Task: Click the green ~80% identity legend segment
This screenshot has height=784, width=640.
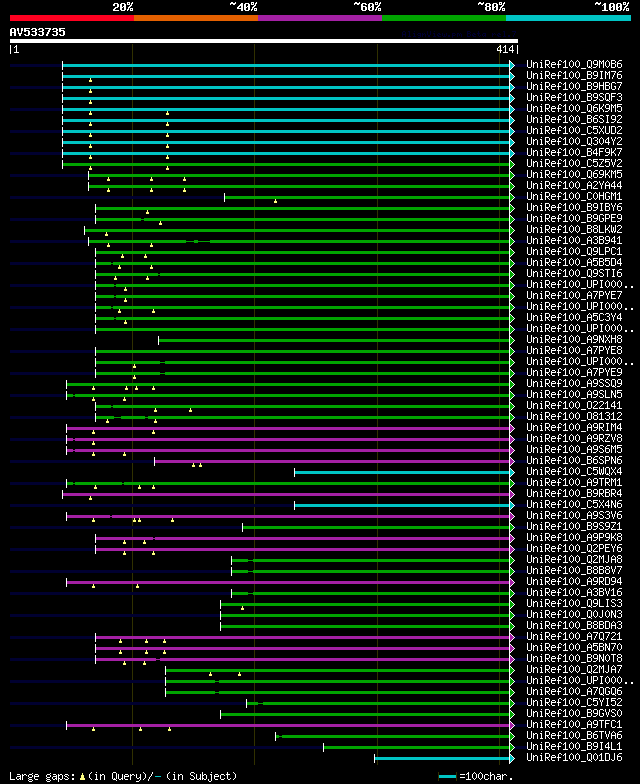Action: coord(444,18)
